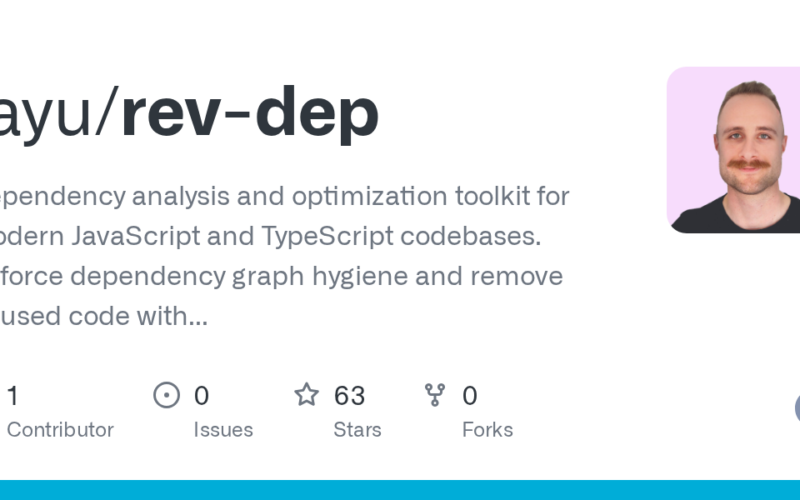Screen dimensions: 800x500
Task: Click the truncated 'used code with...' text
Action: (105, 317)
